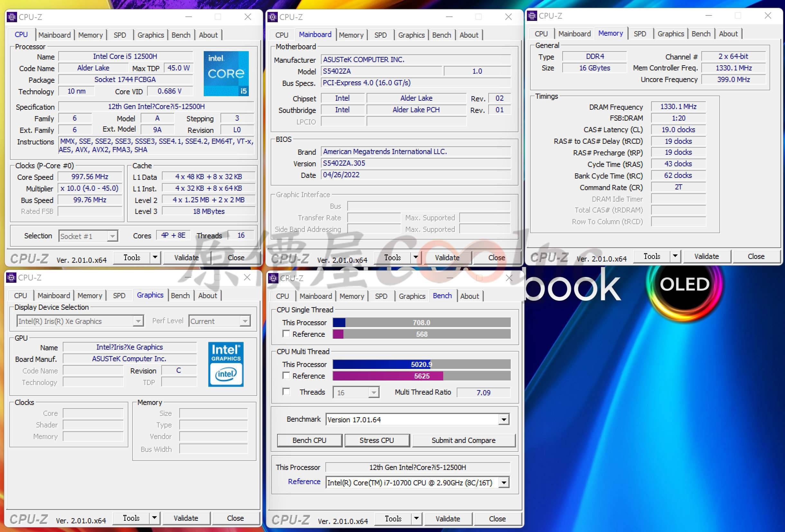785x532 pixels.
Task: Click the Cores value 4P + 8E
Action: 173,235
